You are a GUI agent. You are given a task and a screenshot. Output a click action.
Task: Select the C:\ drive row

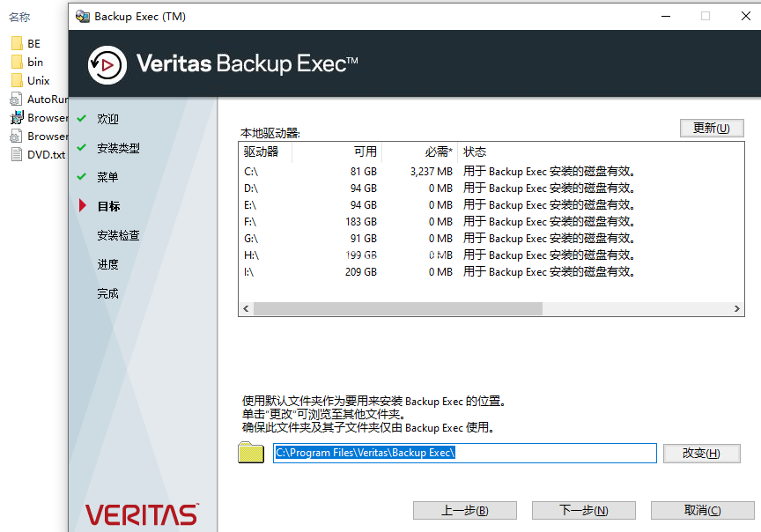point(491,172)
